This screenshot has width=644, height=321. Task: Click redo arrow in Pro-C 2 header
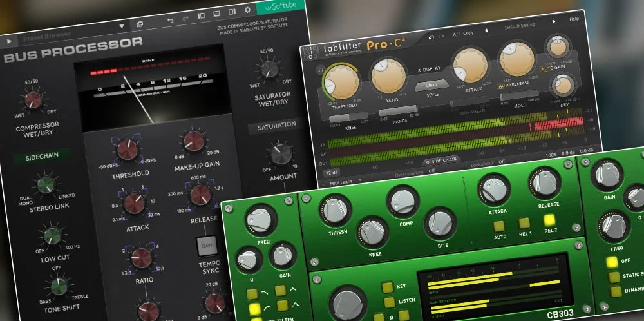point(442,36)
